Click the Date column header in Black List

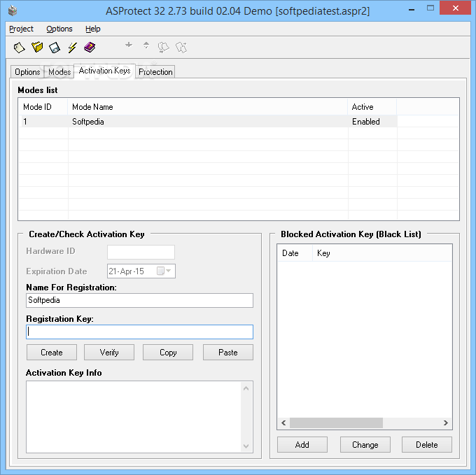295,253
